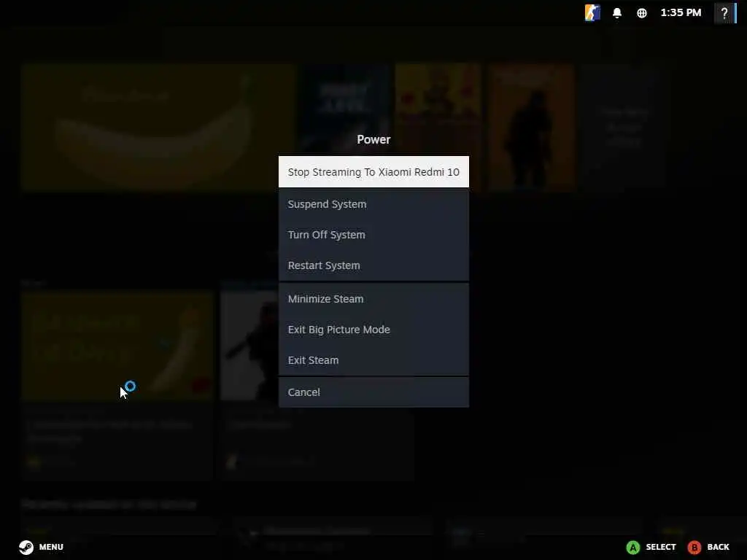Choose Exit Steam option
This screenshot has height=560, width=747.
[373, 360]
